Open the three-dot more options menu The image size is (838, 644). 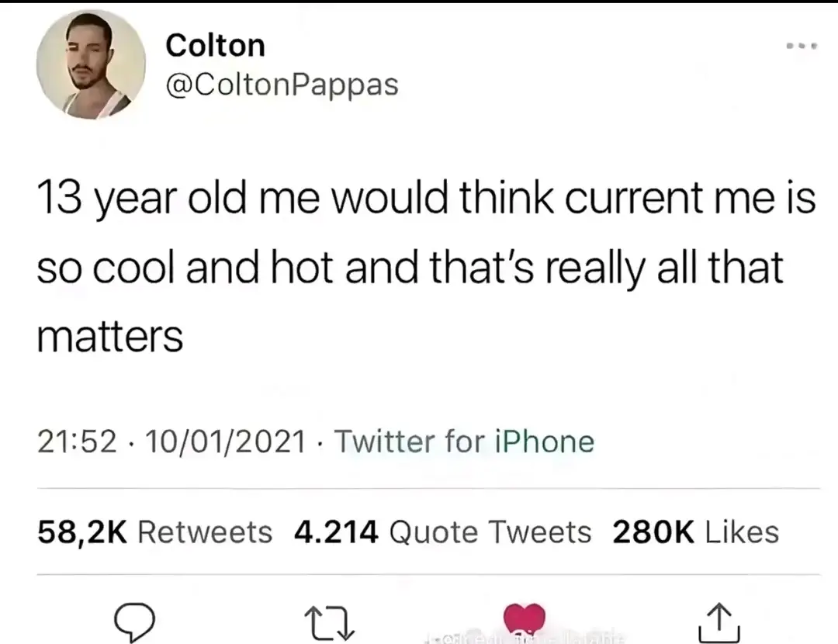click(x=802, y=47)
